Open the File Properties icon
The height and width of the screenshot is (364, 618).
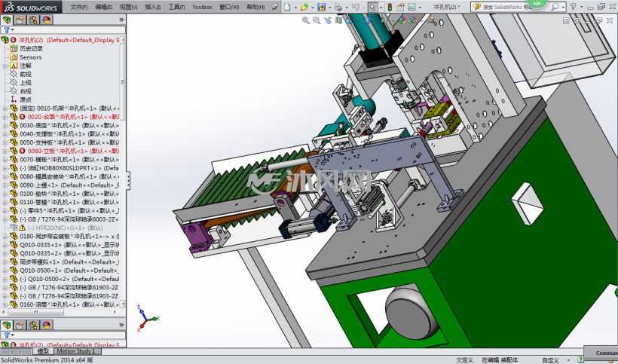(400, 7)
